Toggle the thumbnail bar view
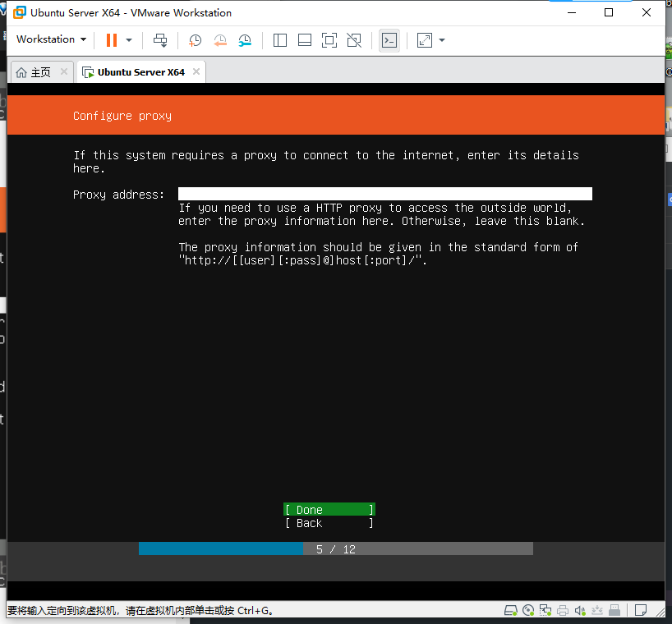 pos(305,40)
